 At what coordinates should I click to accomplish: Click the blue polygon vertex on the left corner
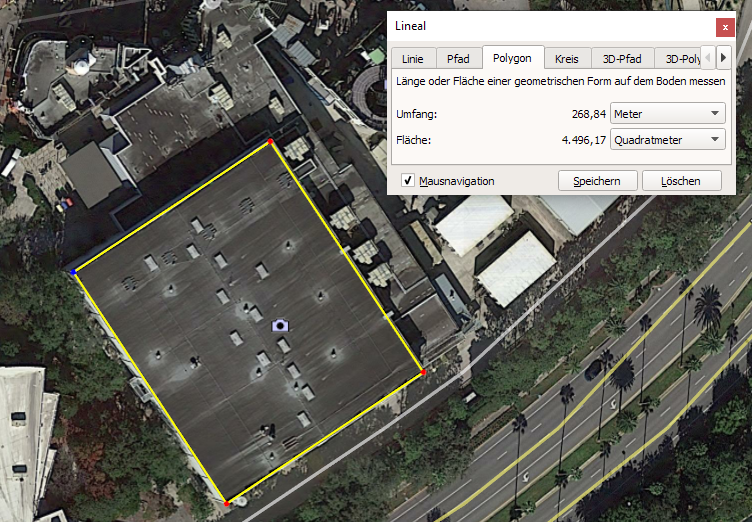(74, 271)
